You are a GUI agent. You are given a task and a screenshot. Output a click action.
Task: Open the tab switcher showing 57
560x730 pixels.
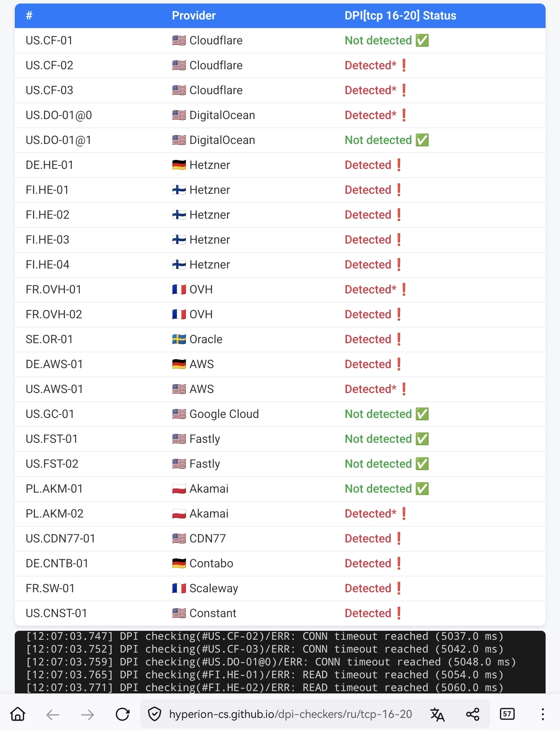coord(507,714)
